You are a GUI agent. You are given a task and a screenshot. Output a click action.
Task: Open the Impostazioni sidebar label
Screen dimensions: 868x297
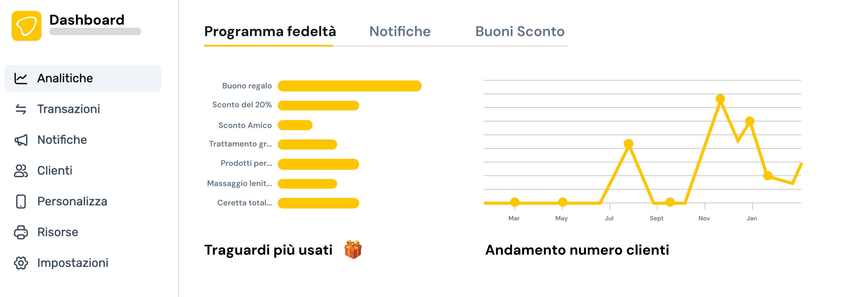pyautogui.click(x=72, y=263)
